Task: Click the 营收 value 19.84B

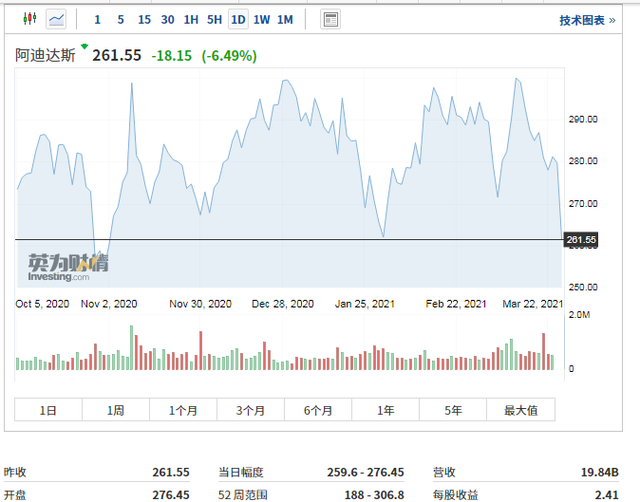Action: (600, 472)
